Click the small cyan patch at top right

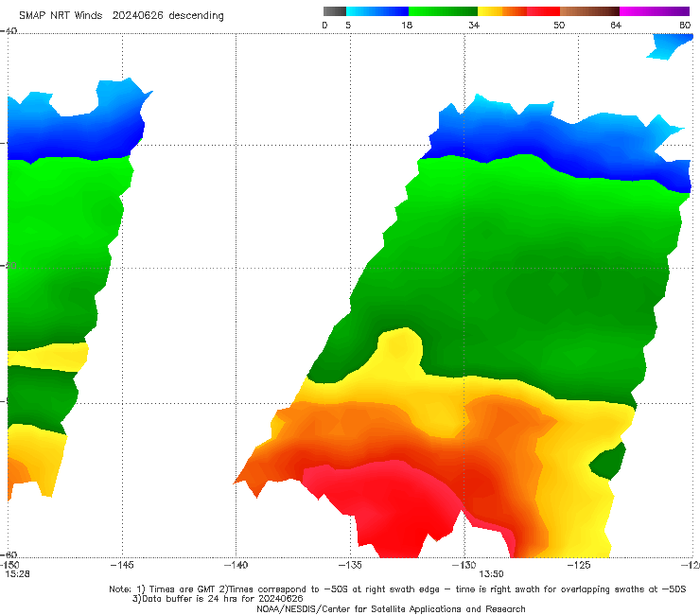click(669, 46)
